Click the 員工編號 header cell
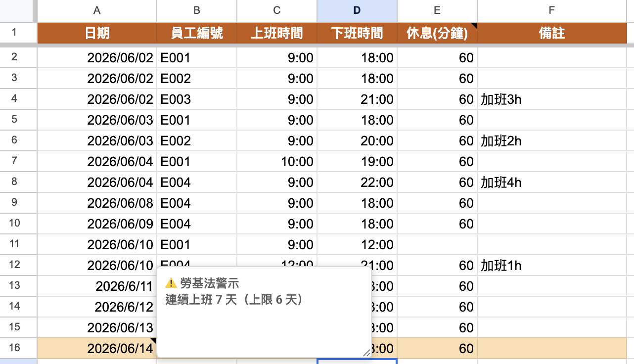 point(197,33)
